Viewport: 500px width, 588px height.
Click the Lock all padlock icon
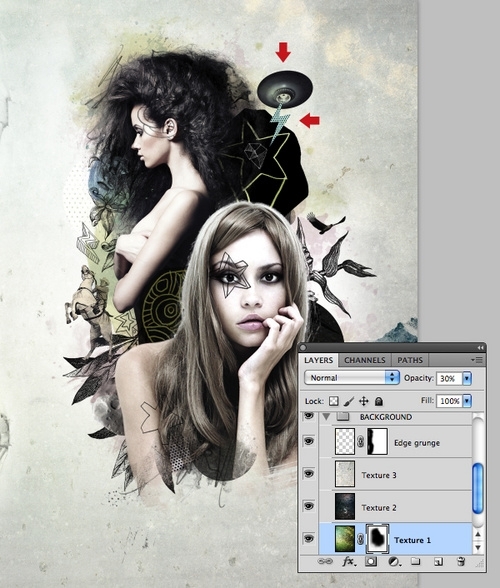[379, 401]
